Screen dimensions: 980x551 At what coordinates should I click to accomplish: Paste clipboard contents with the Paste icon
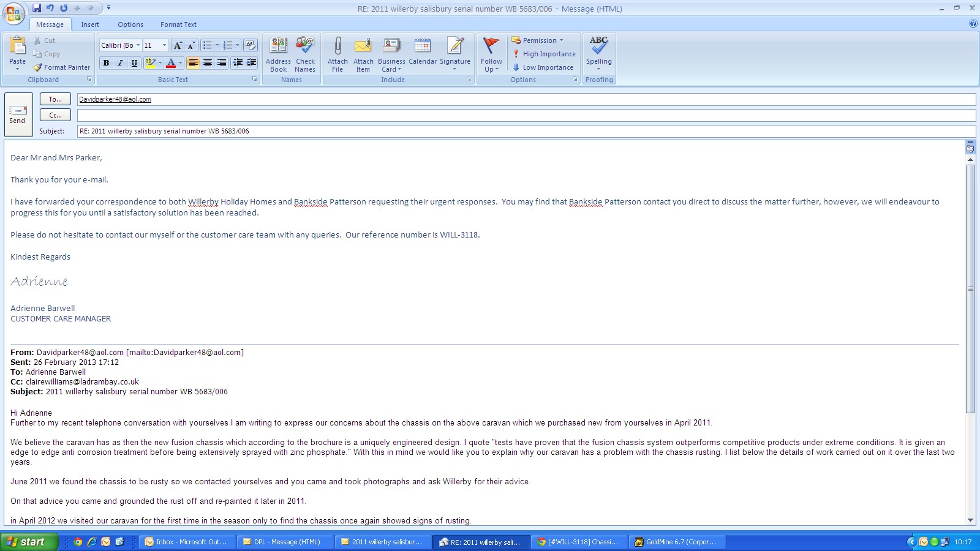[18, 47]
